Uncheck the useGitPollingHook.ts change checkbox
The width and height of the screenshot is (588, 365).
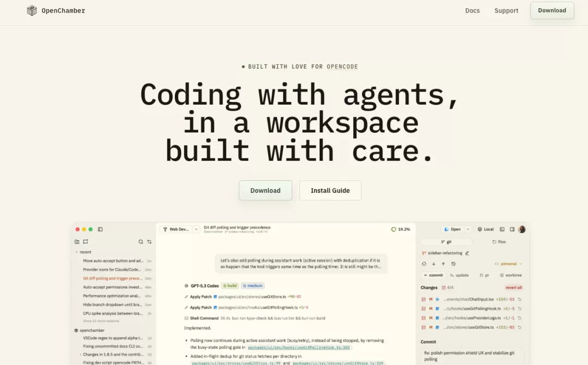(x=424, y=309)
